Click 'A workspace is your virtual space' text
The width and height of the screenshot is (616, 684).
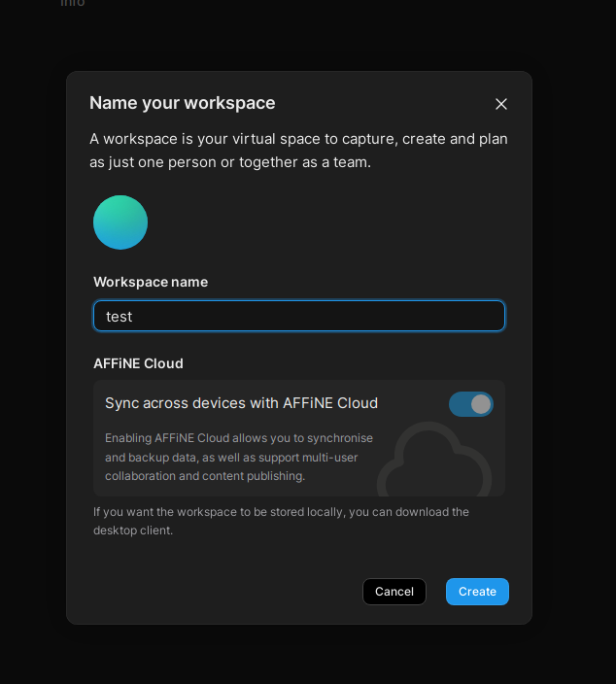(x=298, y=151)
